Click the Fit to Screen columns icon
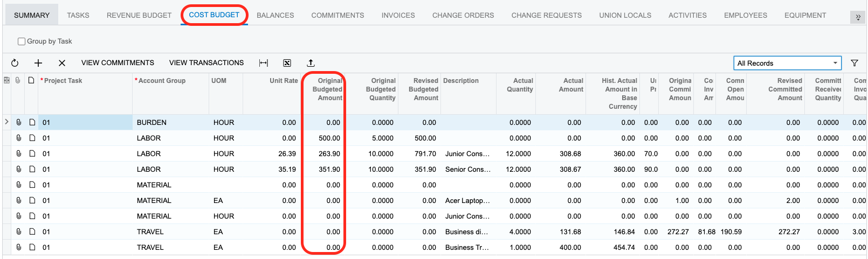Image resolution: width=868 pixels, height=259 pixels. (x=264, y=63)
